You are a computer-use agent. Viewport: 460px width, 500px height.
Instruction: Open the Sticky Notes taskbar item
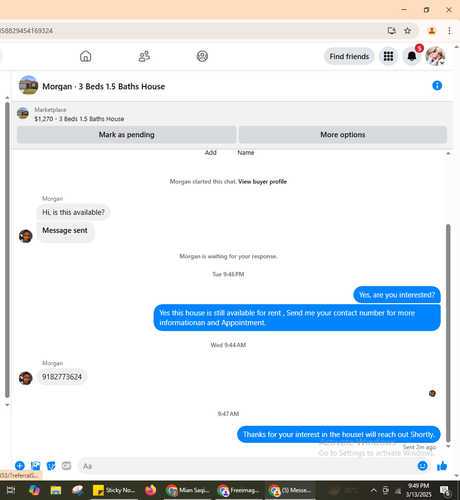[x=114, y=490]
